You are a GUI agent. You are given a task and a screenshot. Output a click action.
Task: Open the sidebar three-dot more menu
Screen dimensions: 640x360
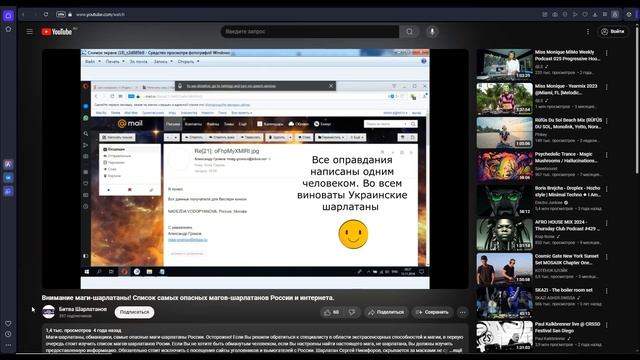pos(8,345)
